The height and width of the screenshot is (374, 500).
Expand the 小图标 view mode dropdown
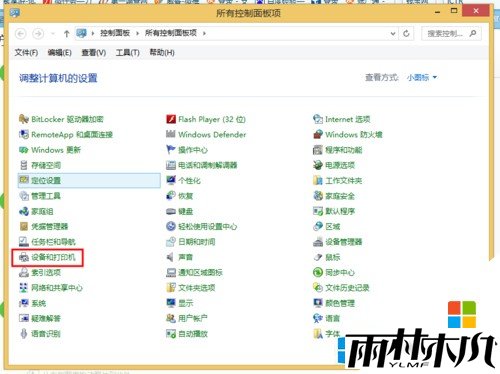422,77
